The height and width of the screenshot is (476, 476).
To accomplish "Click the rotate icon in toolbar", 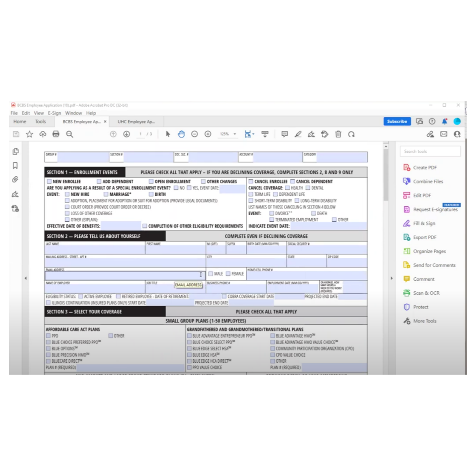I will tap(352, 134).
